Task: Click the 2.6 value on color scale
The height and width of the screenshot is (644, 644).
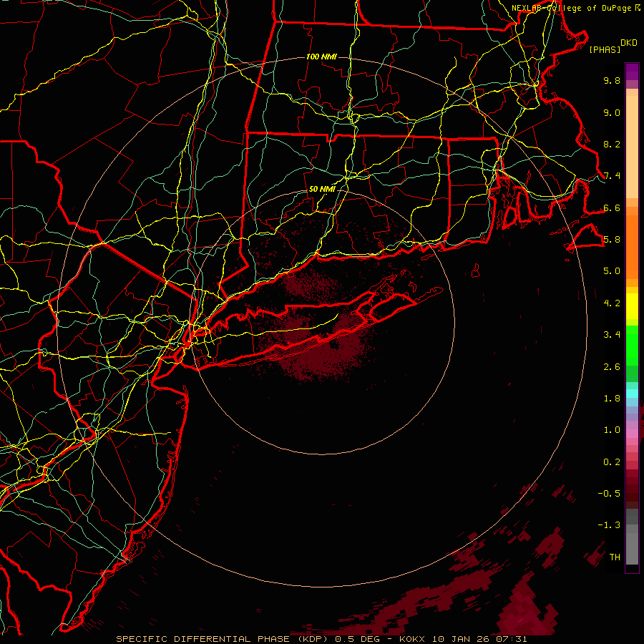Action: (x=612, y=367)
